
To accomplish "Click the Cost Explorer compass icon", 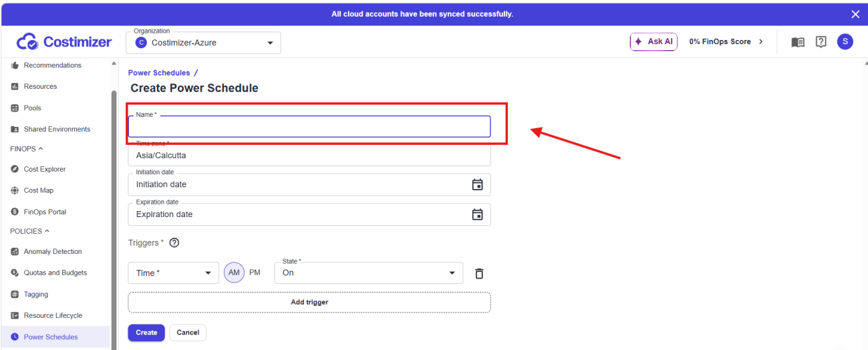I will coord(15,170).
